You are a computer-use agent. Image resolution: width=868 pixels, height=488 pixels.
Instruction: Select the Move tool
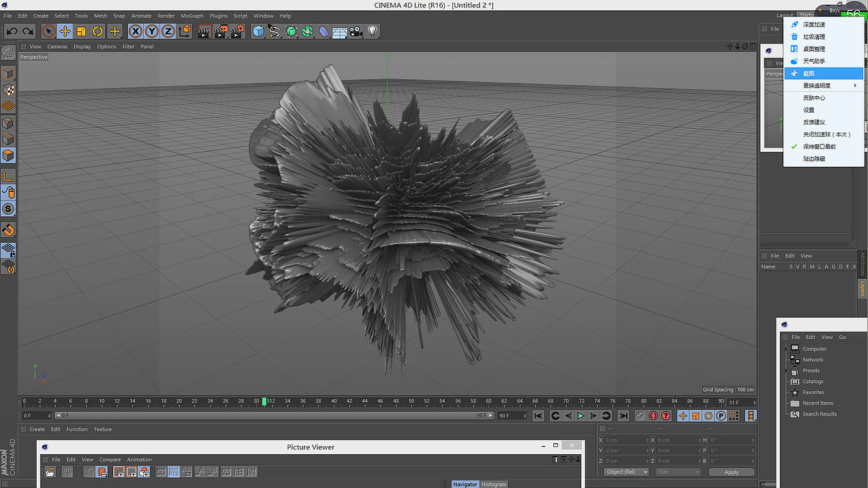point(65,31)
